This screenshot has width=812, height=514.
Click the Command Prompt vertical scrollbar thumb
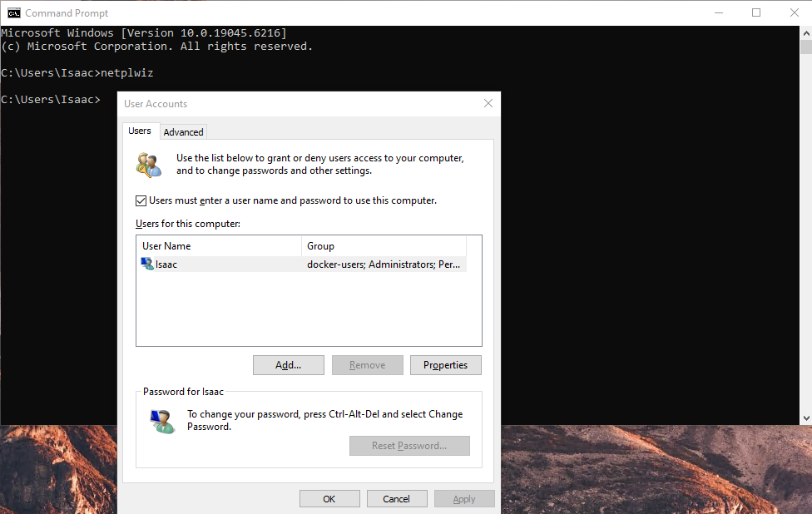[x=806, y=47]
